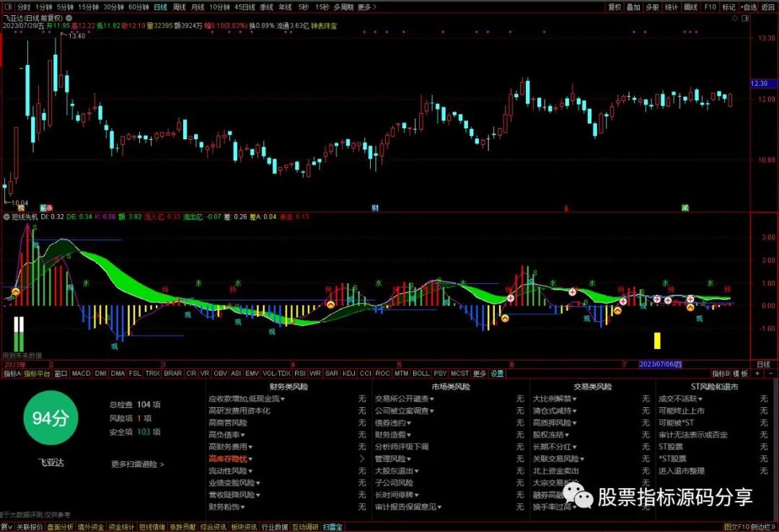Open 指标平台 indicator platform
The width and height of the screenshot is (779, 532).
click(38, 373)
